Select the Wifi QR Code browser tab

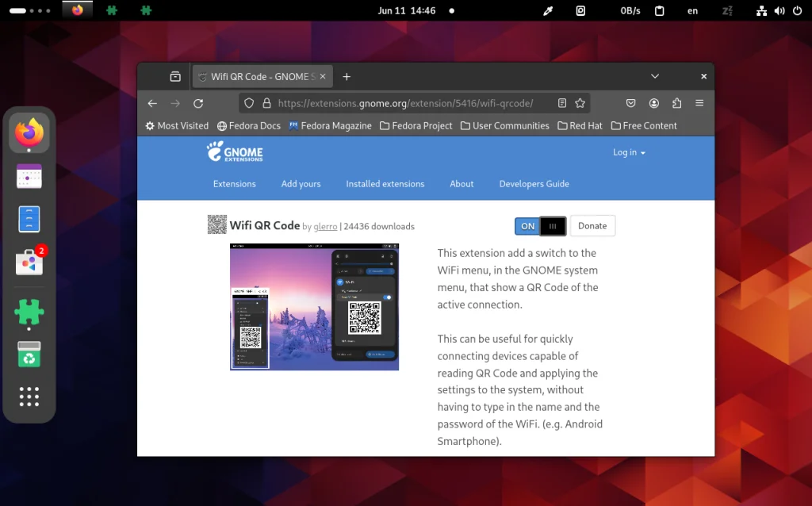pos(262,77)
